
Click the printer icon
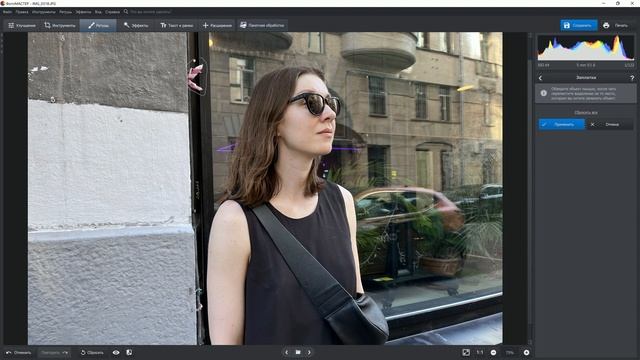tap(606, 25)
